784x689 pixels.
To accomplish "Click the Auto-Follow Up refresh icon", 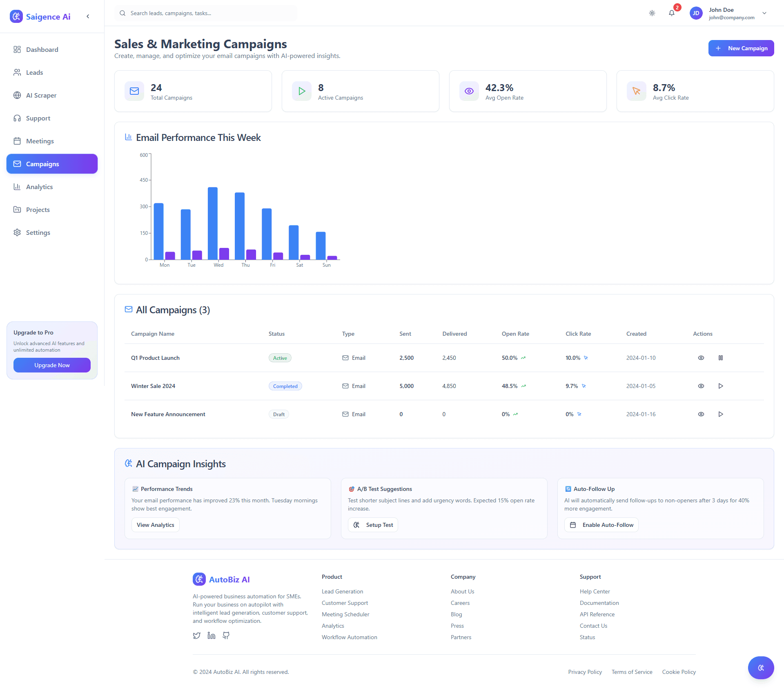I will coord(568,489).
